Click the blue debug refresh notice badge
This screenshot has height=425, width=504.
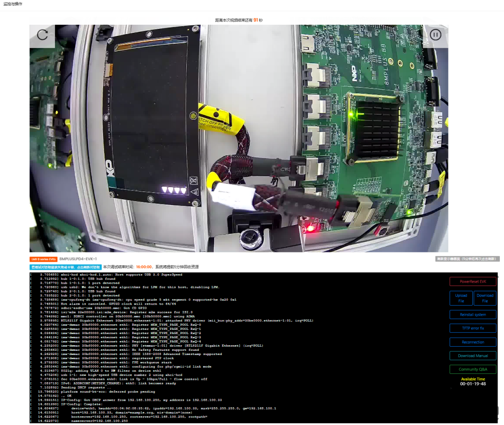click(64, 267)
